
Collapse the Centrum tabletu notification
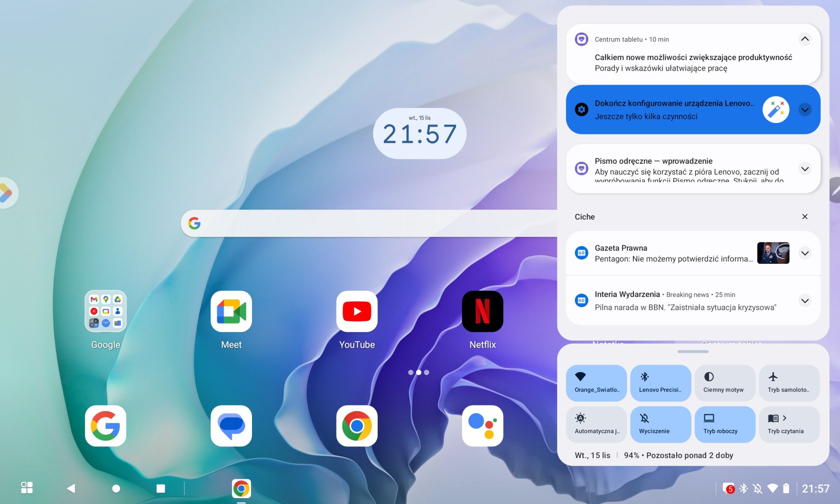click(805, 39)
